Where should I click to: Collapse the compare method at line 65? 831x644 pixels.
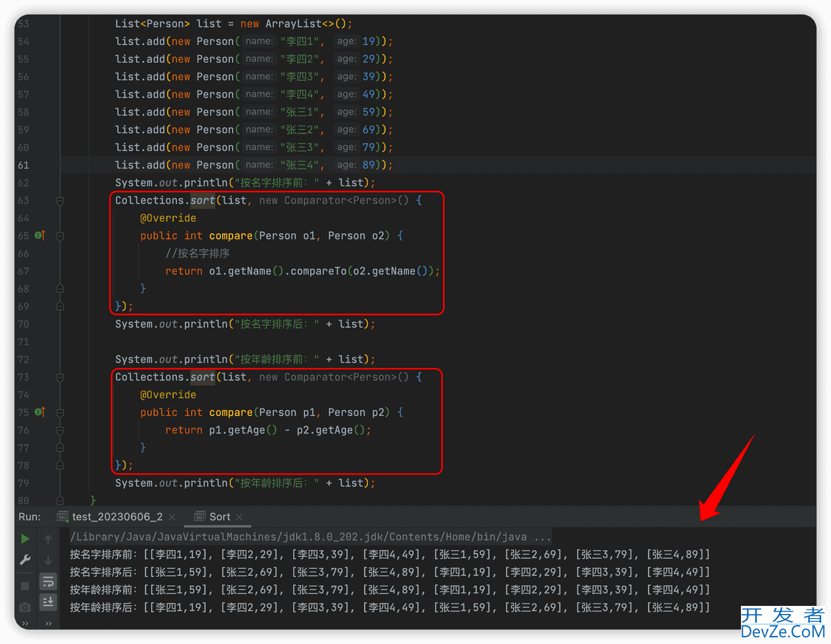60,236
